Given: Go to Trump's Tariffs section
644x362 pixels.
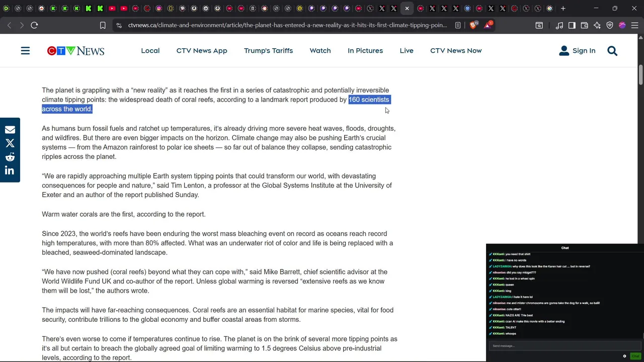Looking at the screenshot, I should pos(268,51).
